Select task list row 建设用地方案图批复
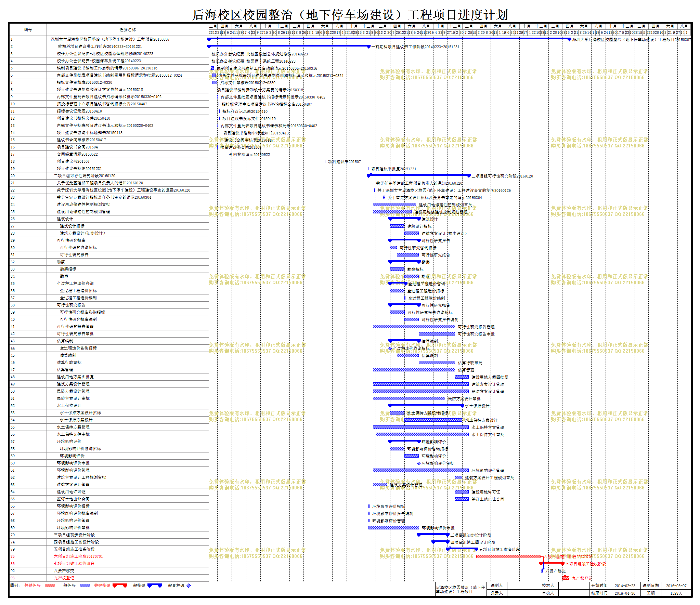 coord(109,377)
